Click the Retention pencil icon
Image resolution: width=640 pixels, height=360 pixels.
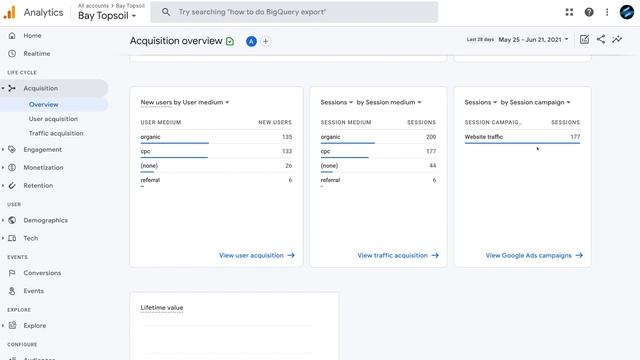pos(12,185)
